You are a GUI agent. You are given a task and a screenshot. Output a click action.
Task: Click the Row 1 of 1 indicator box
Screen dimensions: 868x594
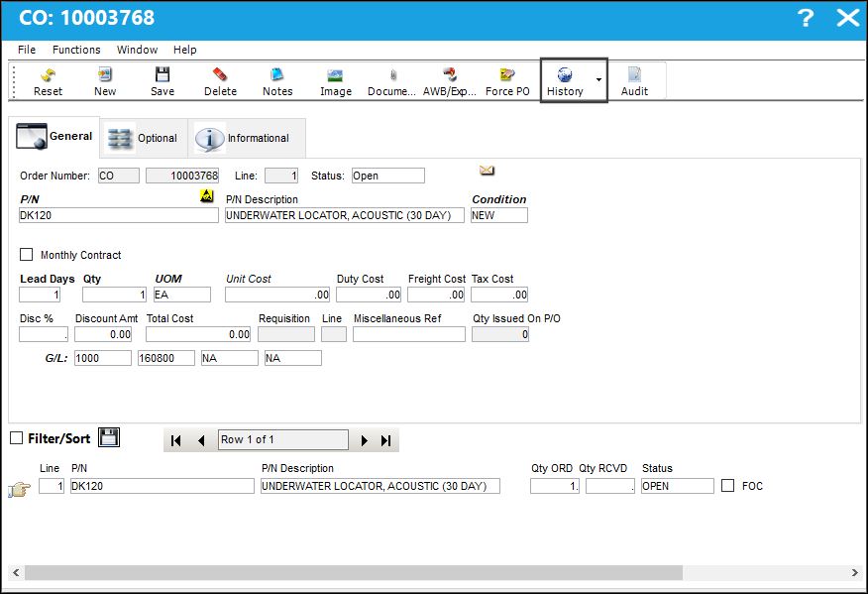point(283,439)
